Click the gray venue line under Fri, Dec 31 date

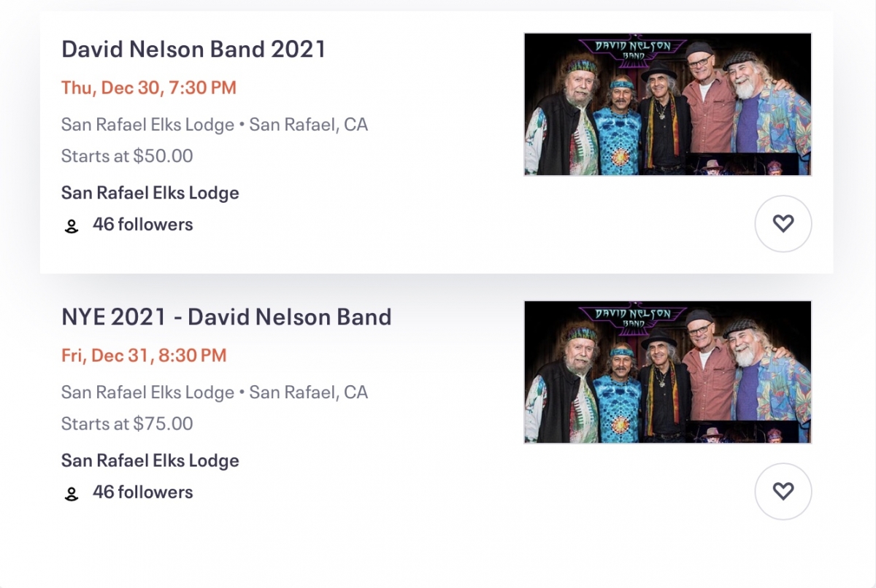(215, 392)
